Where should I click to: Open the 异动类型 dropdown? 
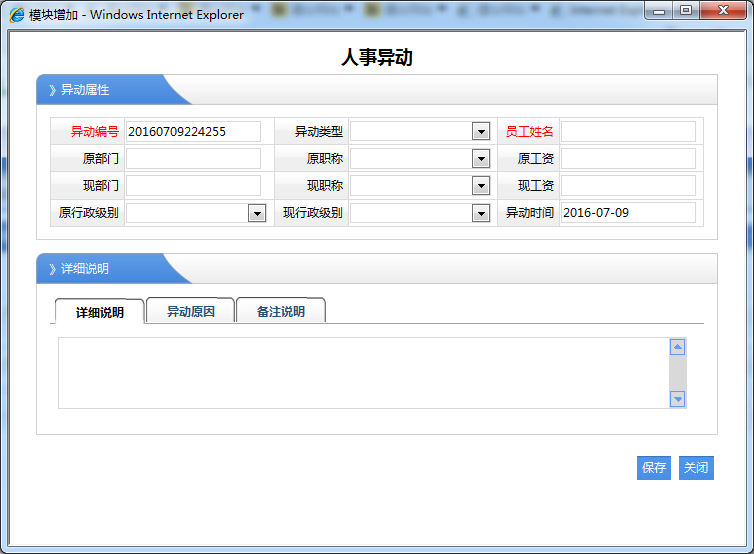tap(480, 132)
